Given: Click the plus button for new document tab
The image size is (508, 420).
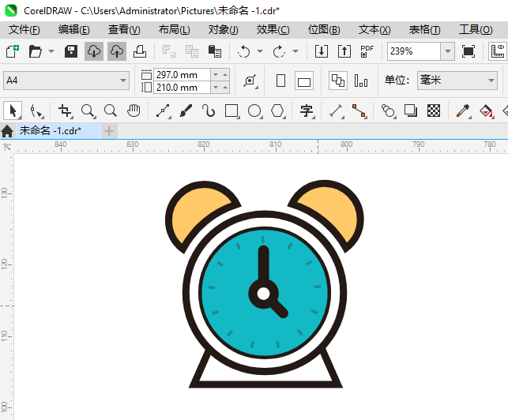Looking at the screenshot, I should (109, 131).
